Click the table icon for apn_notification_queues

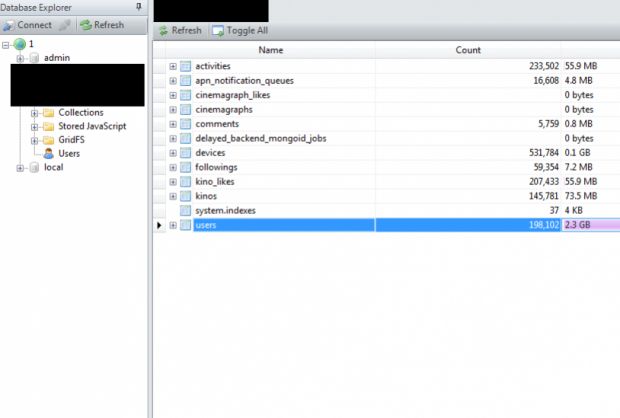[x=185, y=81]
